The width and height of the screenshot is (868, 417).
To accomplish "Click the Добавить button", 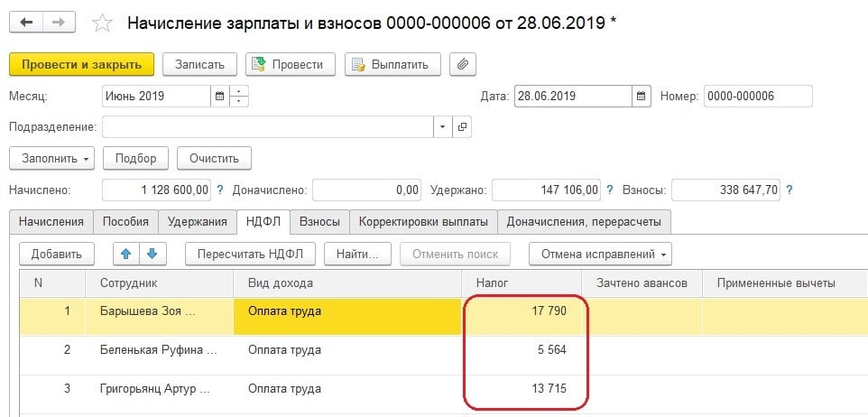I will point(57,255).
